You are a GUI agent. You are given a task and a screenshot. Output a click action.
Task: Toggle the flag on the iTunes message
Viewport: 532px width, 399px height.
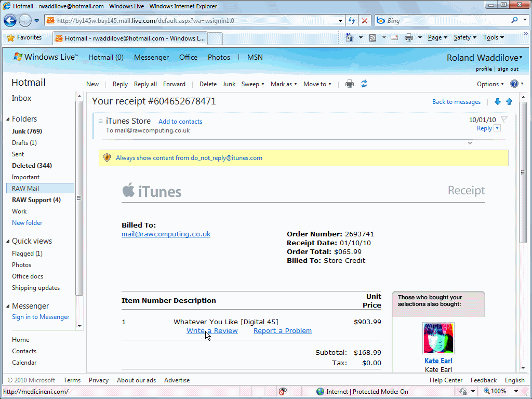pyautogui.click(x=504, y=119)
